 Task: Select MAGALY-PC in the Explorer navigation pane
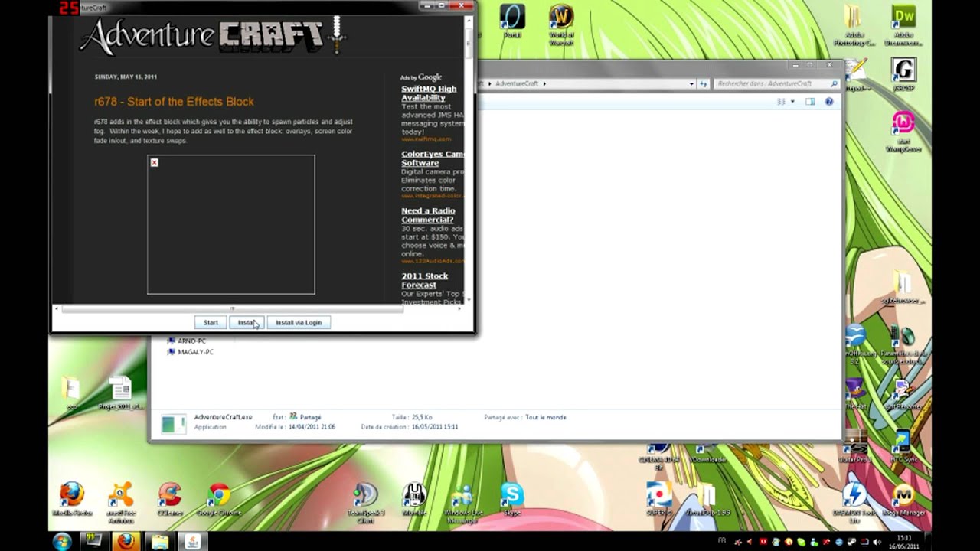pos(190,352)
